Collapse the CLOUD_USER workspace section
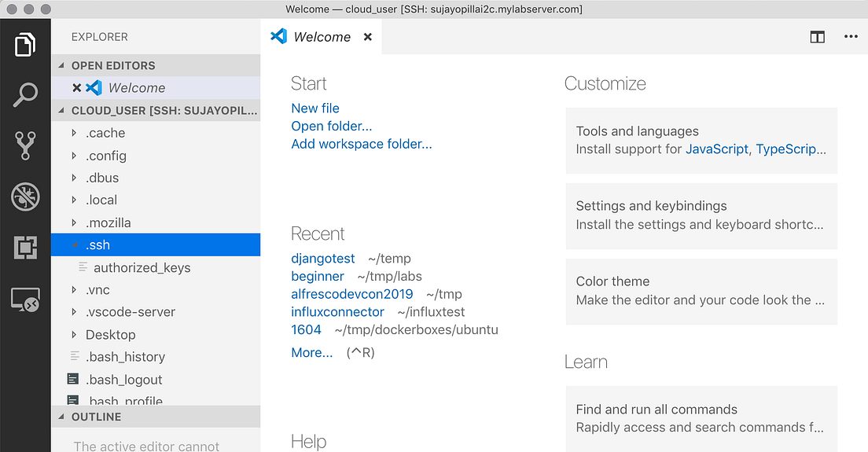Screen dimensions: 868x452 [x=61, y=110]
